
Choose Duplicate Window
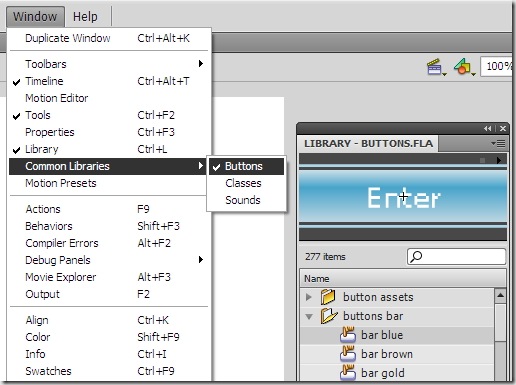tap(109, 38)
